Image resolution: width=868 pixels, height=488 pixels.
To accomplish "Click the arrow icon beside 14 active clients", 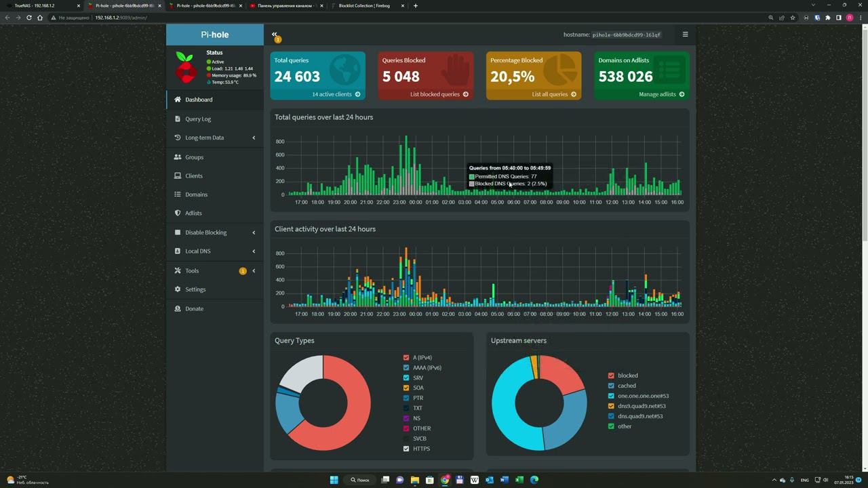I will (357, 94).
